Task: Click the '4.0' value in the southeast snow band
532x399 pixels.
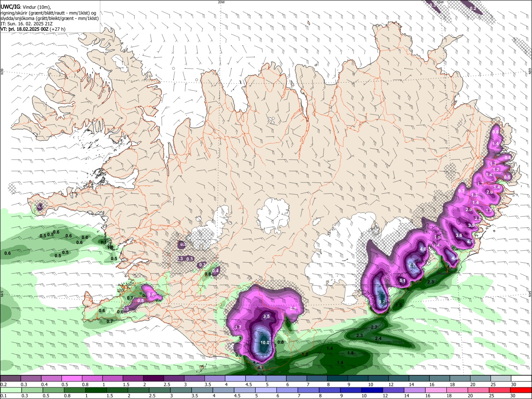Action: point(423,249)
